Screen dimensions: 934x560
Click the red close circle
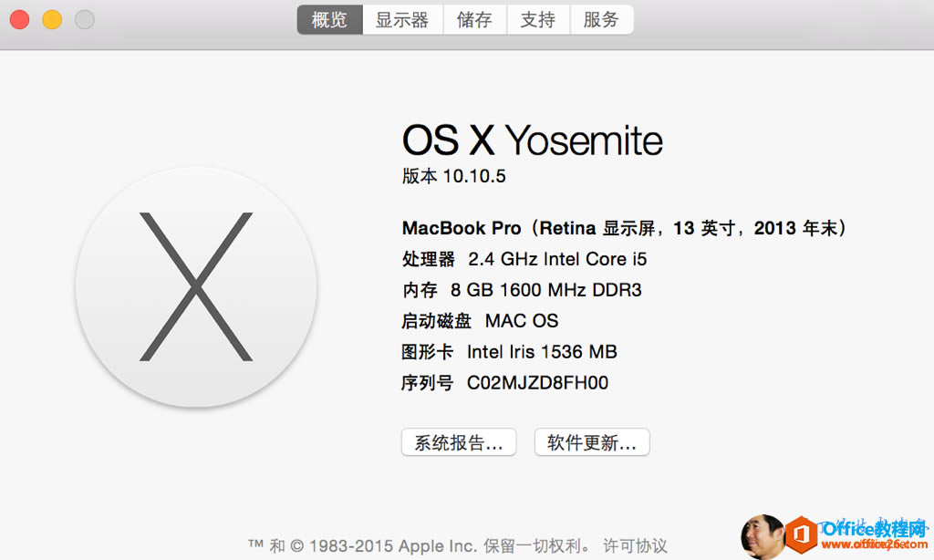20,17
